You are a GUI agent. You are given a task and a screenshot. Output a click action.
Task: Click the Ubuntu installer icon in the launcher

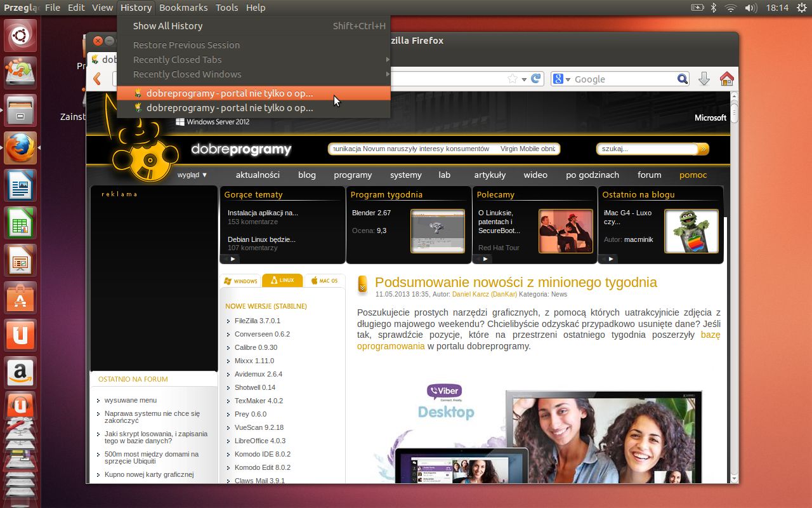pos(21,73)
